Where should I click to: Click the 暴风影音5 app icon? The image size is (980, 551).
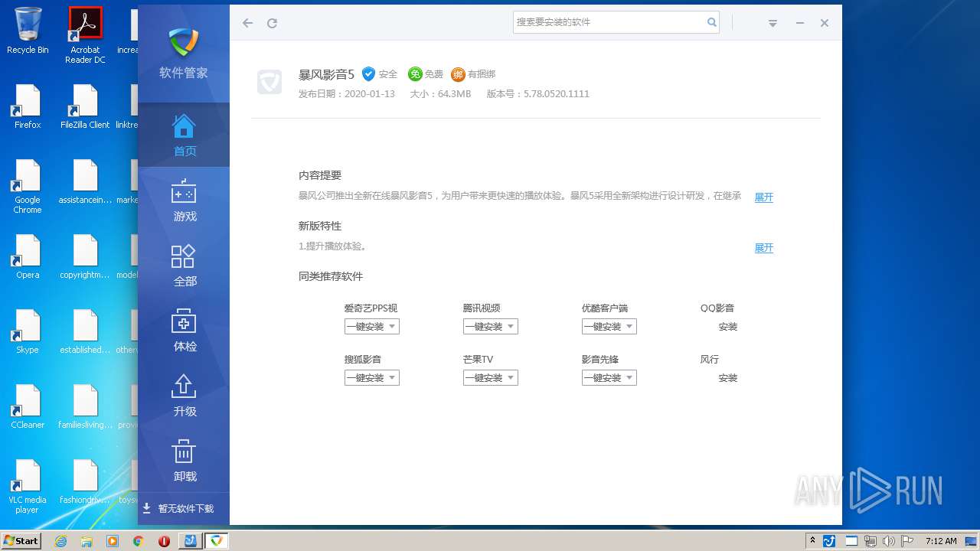point(269,82)
